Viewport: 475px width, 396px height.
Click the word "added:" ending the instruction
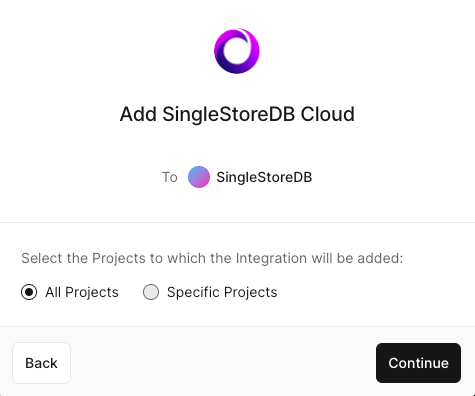tap(380, 258)
